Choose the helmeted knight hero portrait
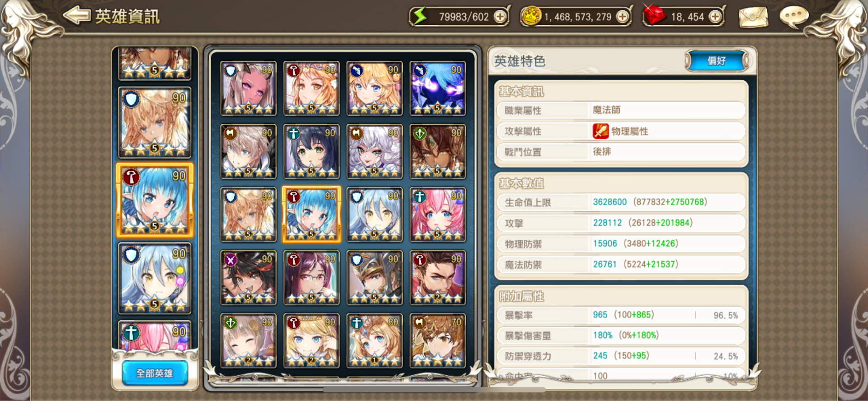The image size is (868, 401). coord(375,278)
